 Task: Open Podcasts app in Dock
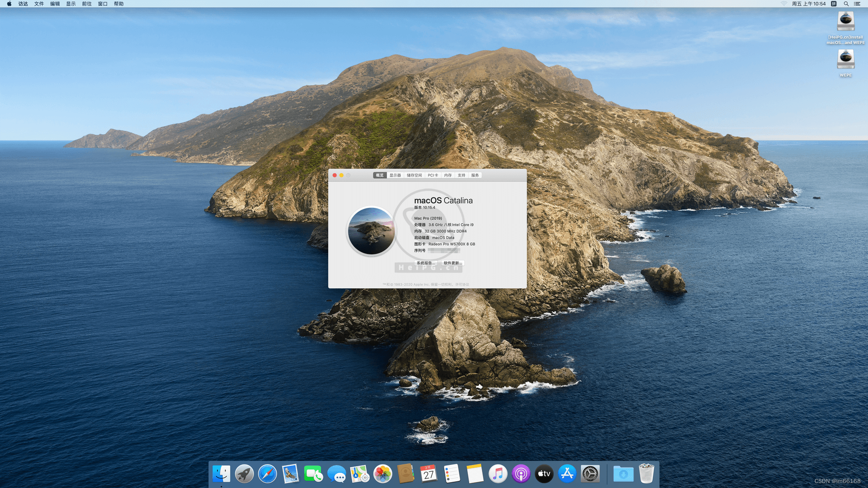tap(521, 474)
